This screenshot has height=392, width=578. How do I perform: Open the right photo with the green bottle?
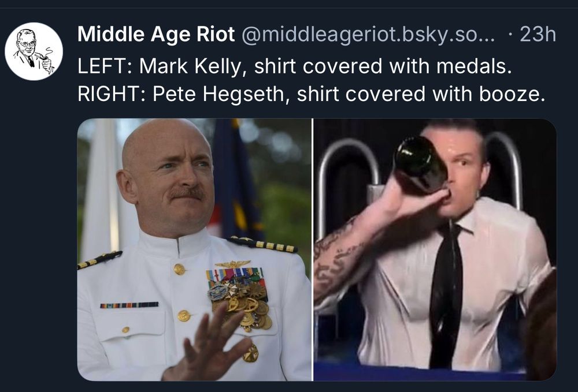pos(435,249)
